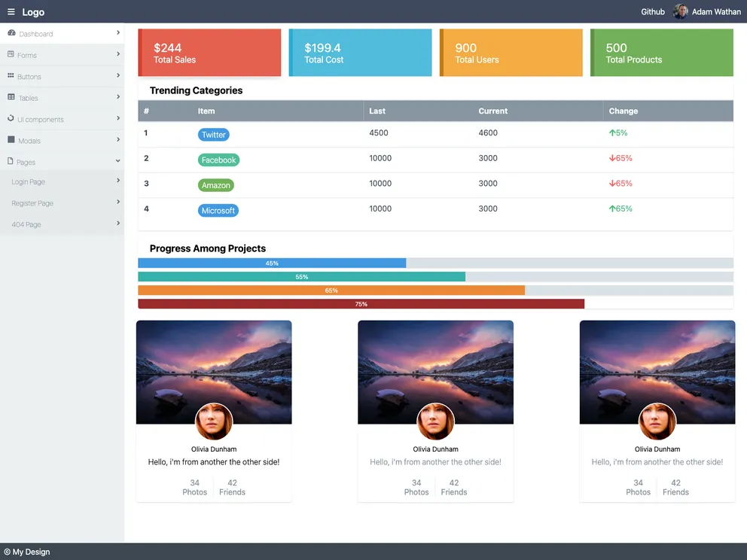
Task: Click the Twitter category badge
Action: pyautogui.click(x=214, y=135)
